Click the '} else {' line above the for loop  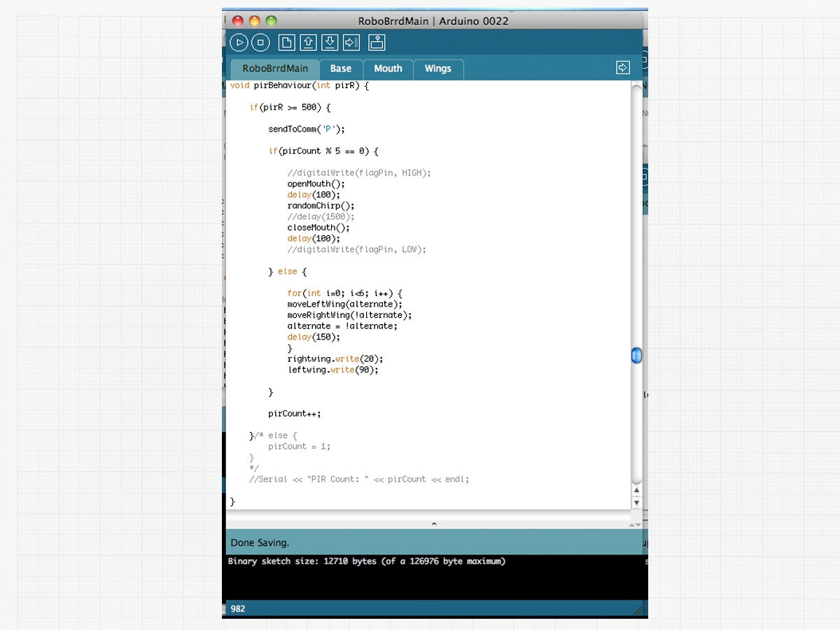point(288,271)
